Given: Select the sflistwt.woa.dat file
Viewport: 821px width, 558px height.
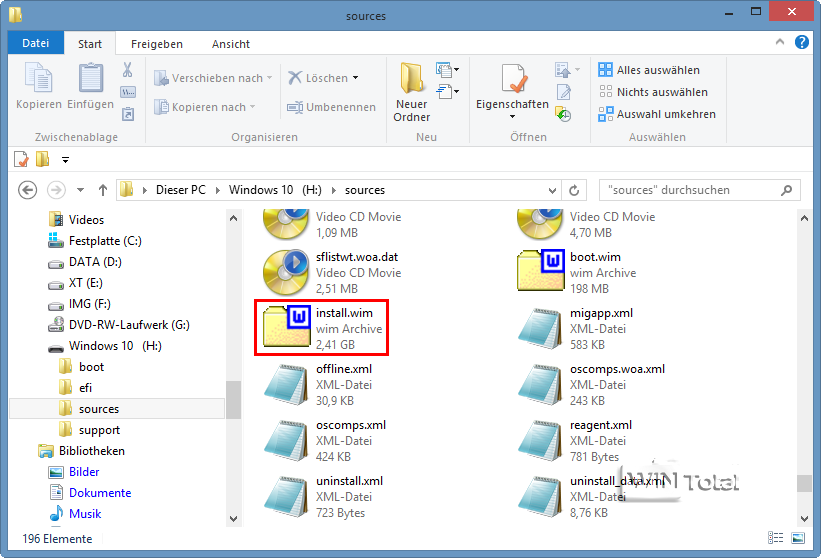Looking at the screenshot, I should (332, 272).
